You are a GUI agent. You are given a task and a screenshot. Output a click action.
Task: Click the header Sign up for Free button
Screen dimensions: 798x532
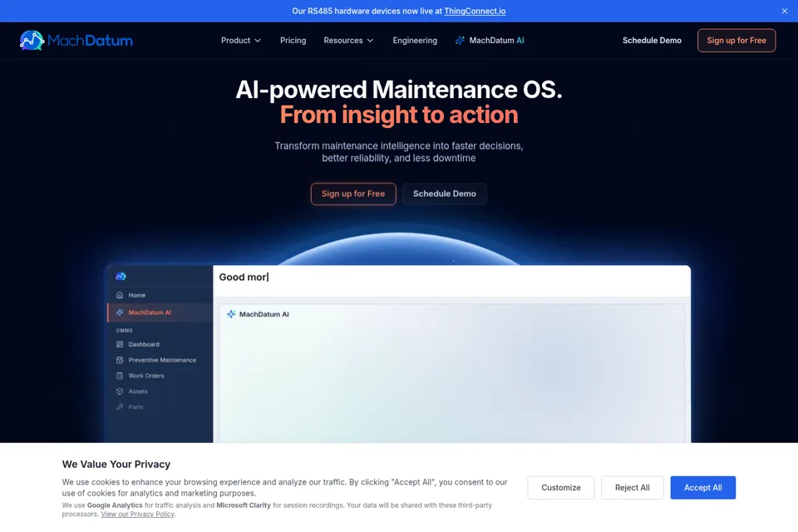click(736, 40)
